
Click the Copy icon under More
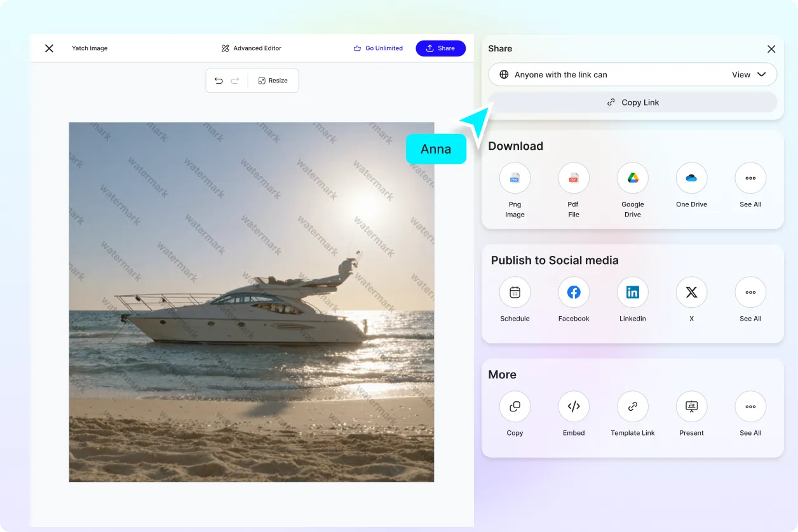coord(515,406)
